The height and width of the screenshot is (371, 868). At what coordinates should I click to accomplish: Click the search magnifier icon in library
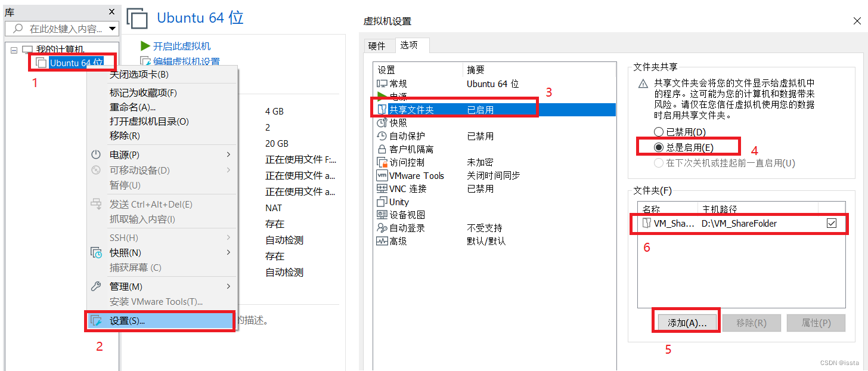point(18,29)
